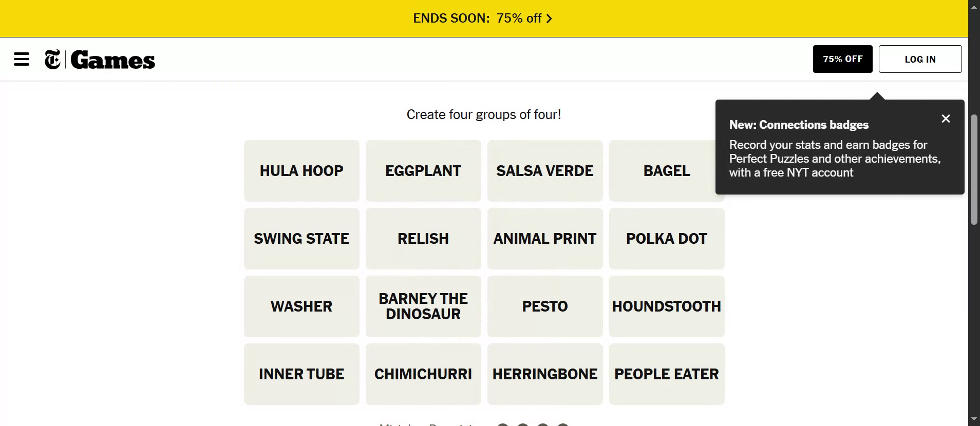This screenshot has height=426, width=980.
Task: Click the 75% OFF button
Action: [x=842, y=59]
